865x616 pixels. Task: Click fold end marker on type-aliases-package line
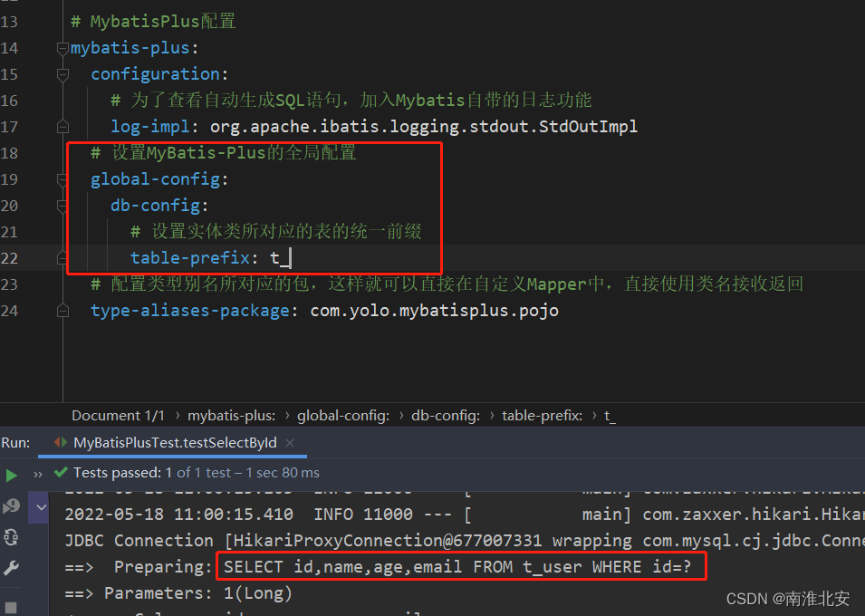coord(62,311)
